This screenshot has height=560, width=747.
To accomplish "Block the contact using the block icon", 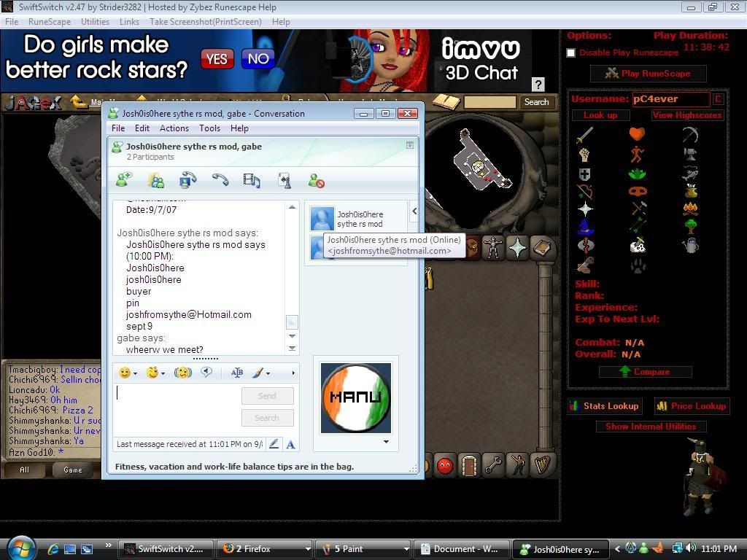I will click(x=317, y=181).
